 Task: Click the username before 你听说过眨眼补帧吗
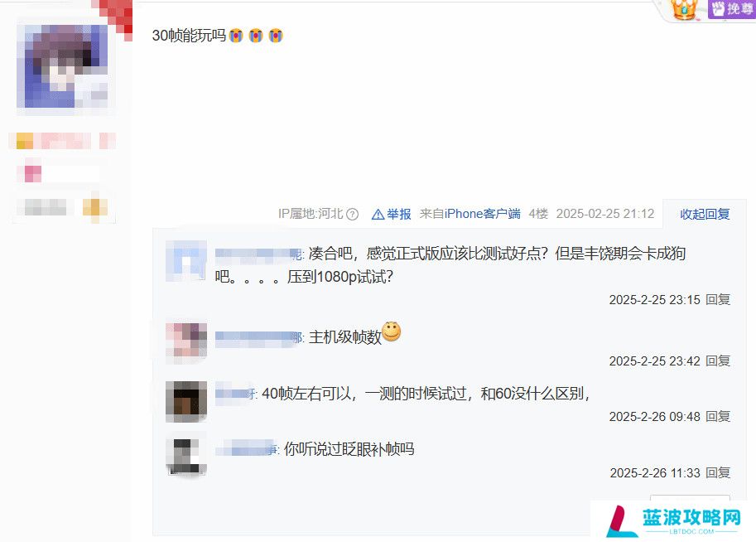coord(247,450)
